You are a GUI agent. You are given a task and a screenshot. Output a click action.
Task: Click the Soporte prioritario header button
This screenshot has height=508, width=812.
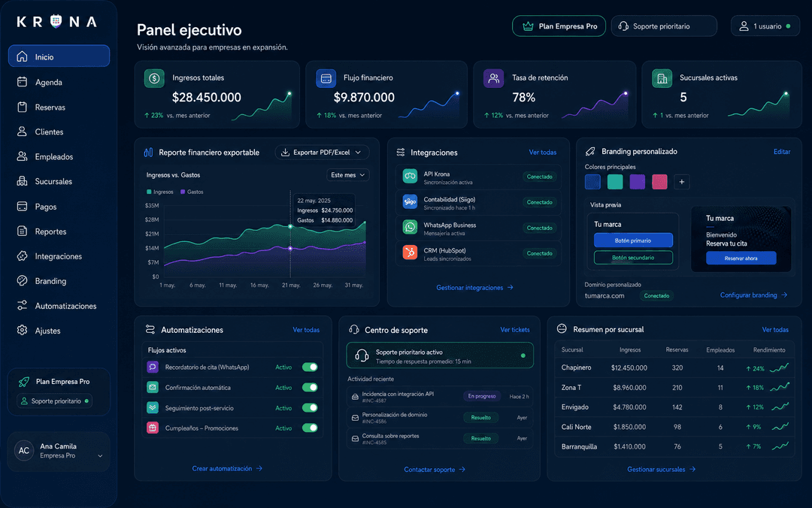tap(664, 26)
